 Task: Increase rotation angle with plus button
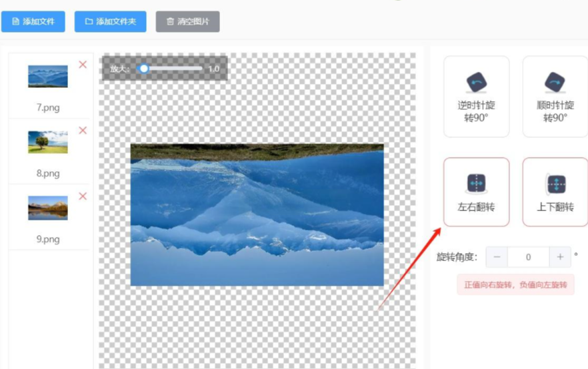click(560, 257)
